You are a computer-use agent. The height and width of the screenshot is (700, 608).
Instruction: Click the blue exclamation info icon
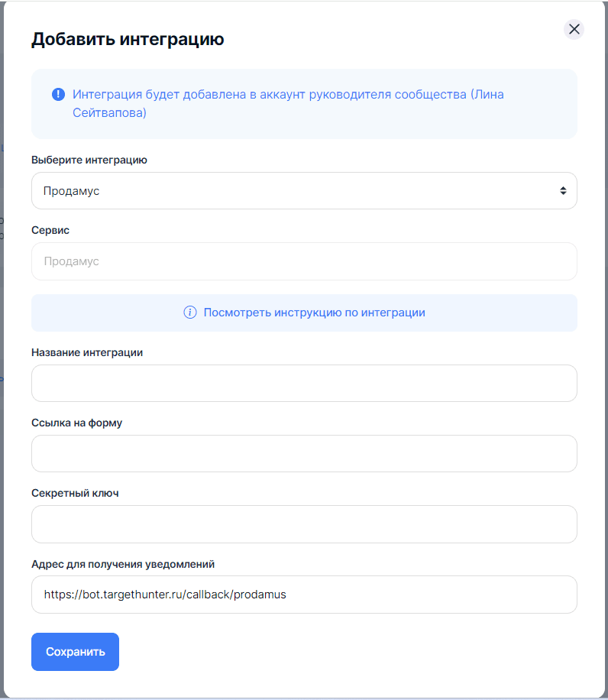[58, 95]
